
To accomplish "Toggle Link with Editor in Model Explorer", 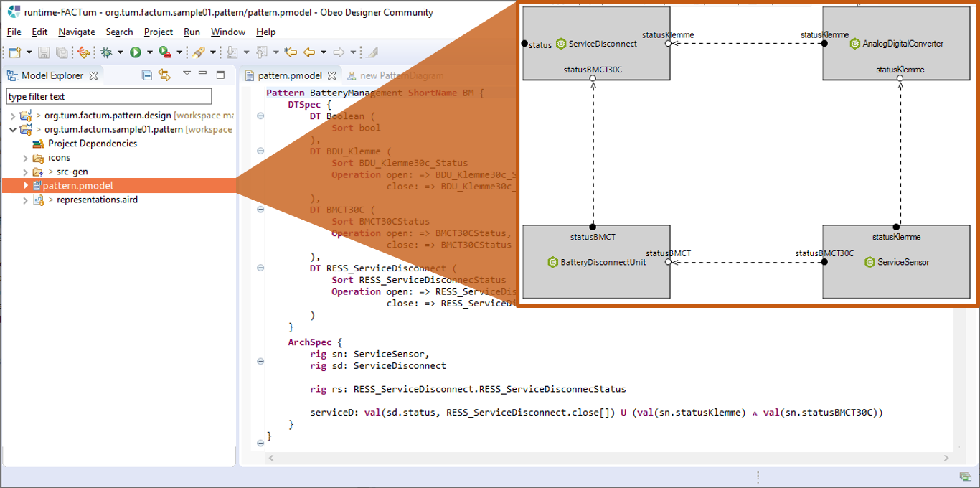I will [164, 75].
